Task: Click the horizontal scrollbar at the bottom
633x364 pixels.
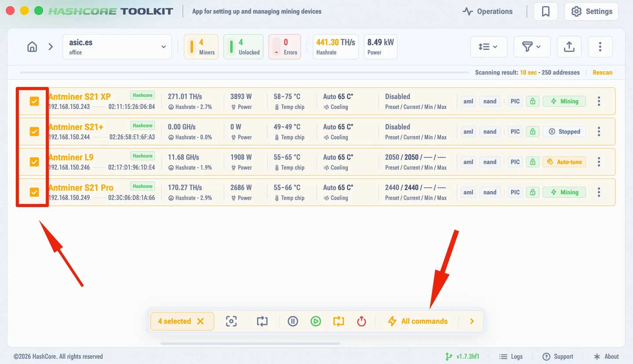Action: tap(251, 343)
